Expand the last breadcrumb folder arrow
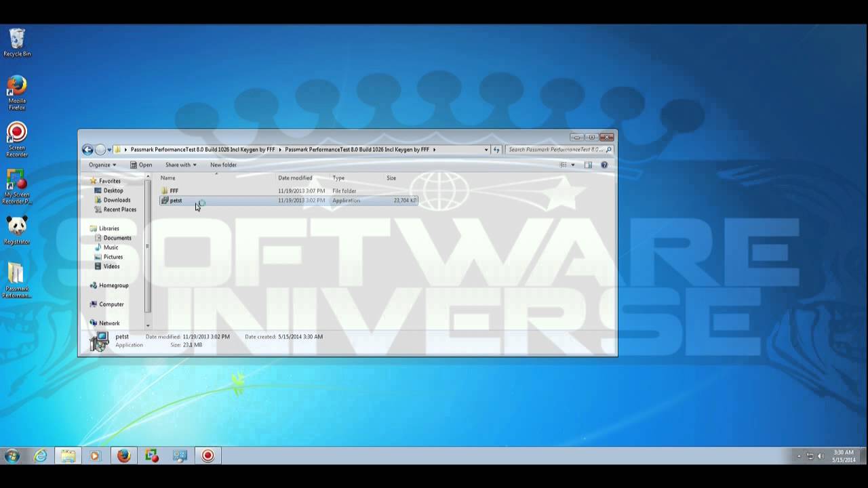Screen dimensions: 868x488 (434, 150)
